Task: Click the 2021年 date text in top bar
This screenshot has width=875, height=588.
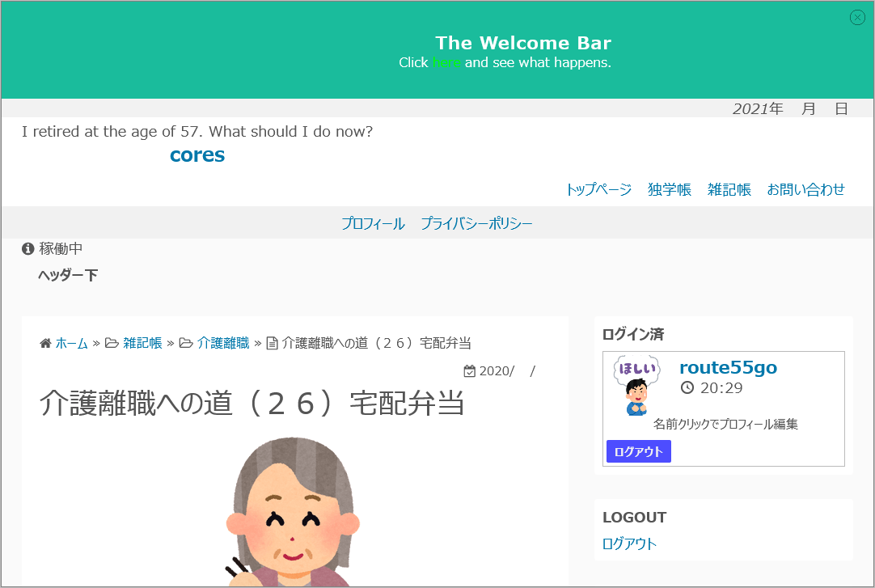Action: [758, 109]
